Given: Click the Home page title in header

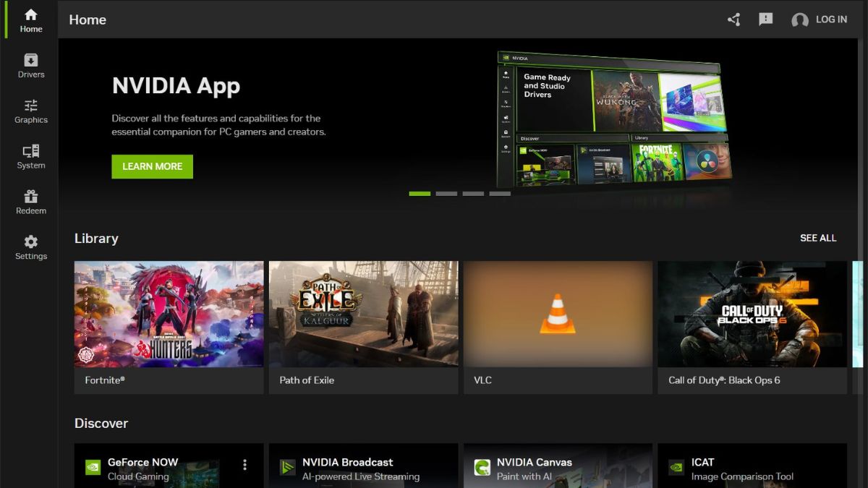Looking at the screenshot, I should tap(88, 20).
